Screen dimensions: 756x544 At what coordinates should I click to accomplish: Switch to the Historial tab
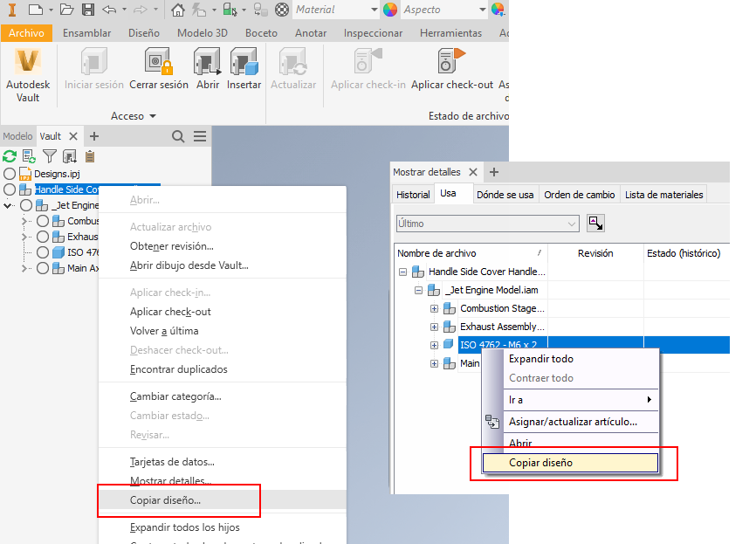pyautogui.click(x=413, y=195)
